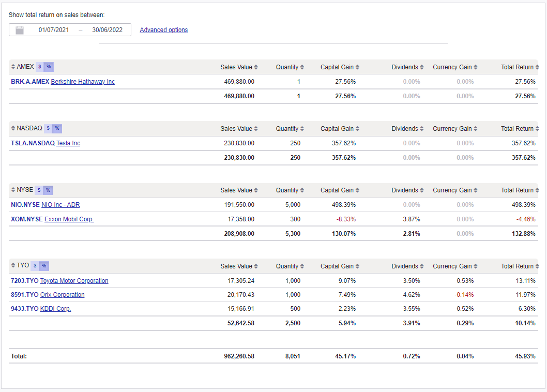
Task: Open Advanced options
Action: [x=163, y=29]
